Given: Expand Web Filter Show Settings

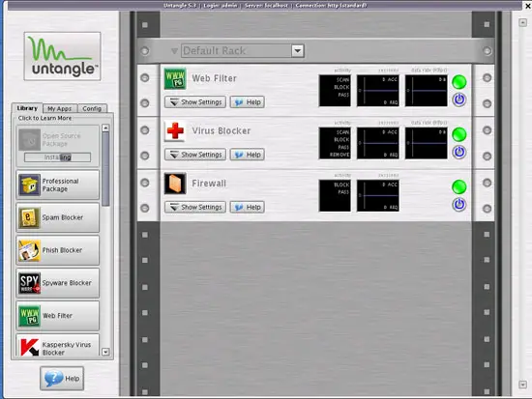Looking at the screenshot, I should tap(195, 102).
